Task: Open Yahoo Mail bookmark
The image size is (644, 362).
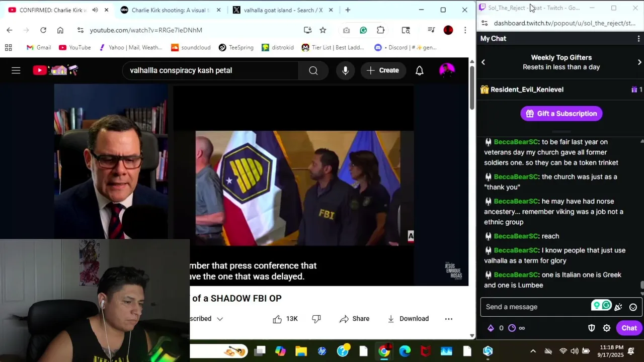Action: point(131,48)
